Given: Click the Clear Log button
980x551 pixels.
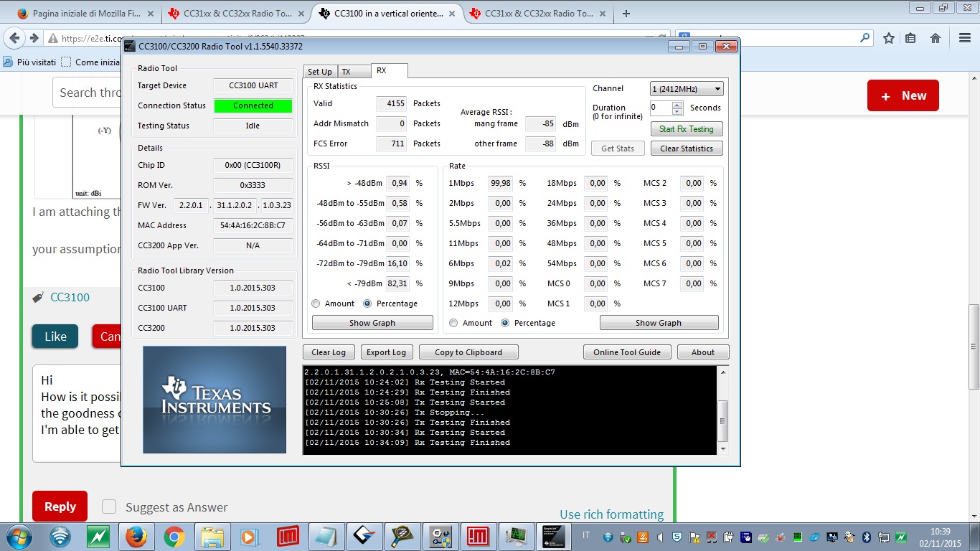Looking at the screenshot, I should pos(329,352).
